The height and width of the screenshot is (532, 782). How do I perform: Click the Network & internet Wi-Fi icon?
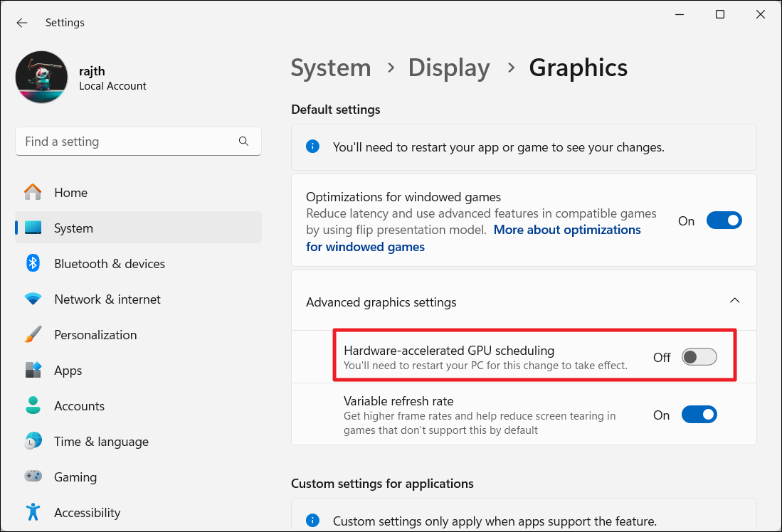[x=33, y=299]
